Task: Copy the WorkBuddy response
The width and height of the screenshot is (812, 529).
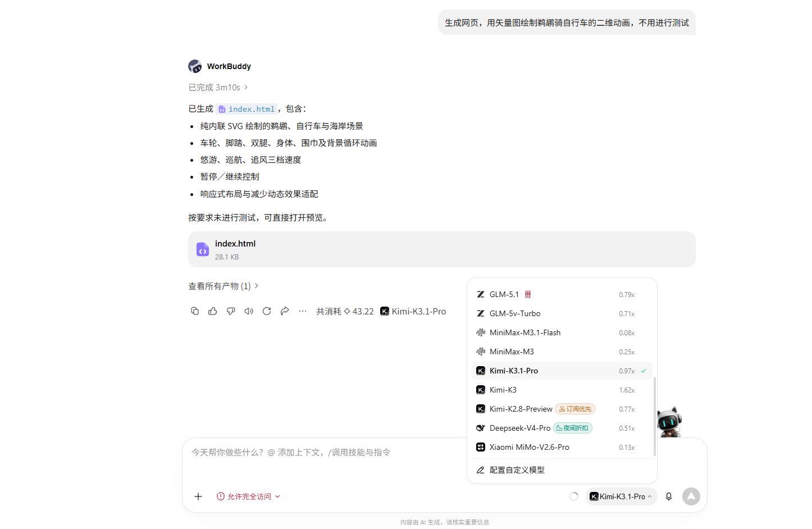Action: pos(195,311)
